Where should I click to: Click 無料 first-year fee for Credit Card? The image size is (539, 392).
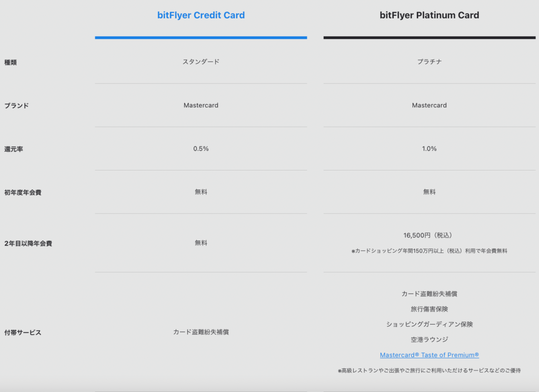[201, 192]
